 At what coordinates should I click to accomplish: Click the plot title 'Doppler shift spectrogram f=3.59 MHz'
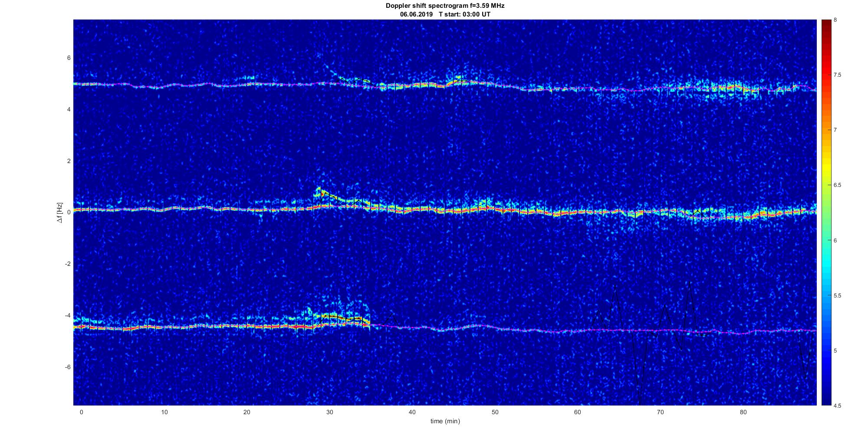click(x=445, y=6)
